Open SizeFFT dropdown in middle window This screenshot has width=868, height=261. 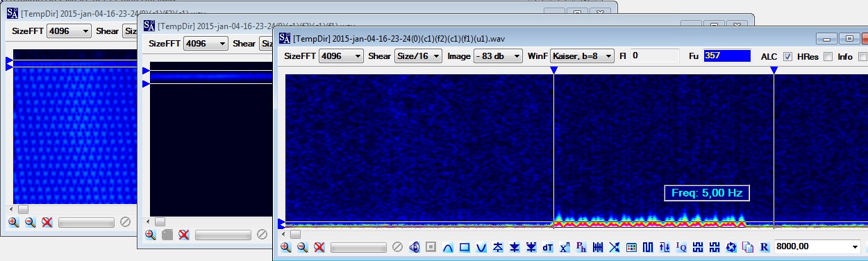coord(206,43)
